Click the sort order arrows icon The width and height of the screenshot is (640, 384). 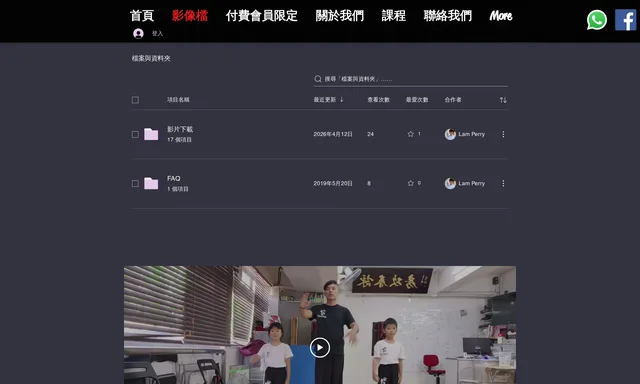click(503, 100)
